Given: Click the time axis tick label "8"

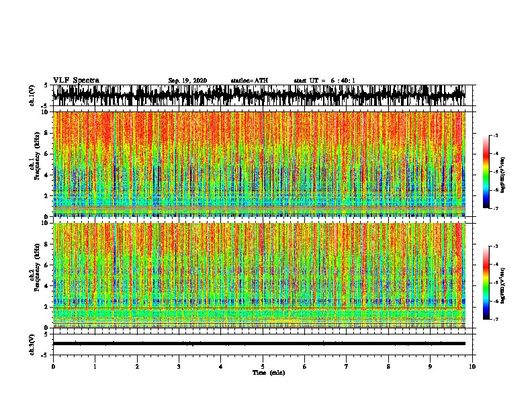Looking at the screenshot, I should pos(388,367).
